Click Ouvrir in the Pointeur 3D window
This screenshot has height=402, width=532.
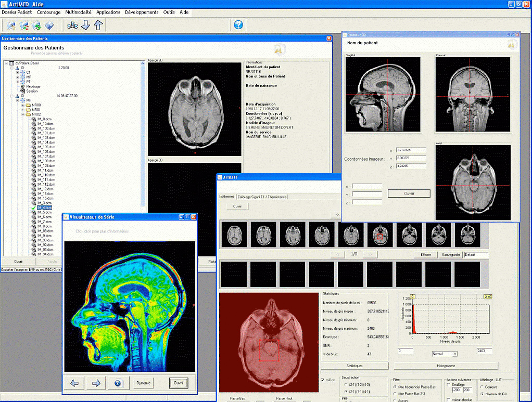(x=409, y=193)
